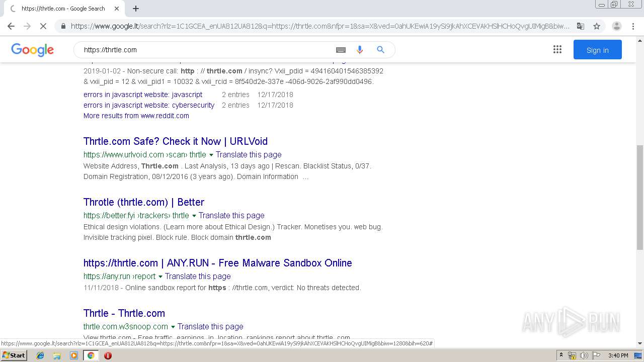Open a new browser tab
This screenshot has height=362, width=644.
[136, 9]
